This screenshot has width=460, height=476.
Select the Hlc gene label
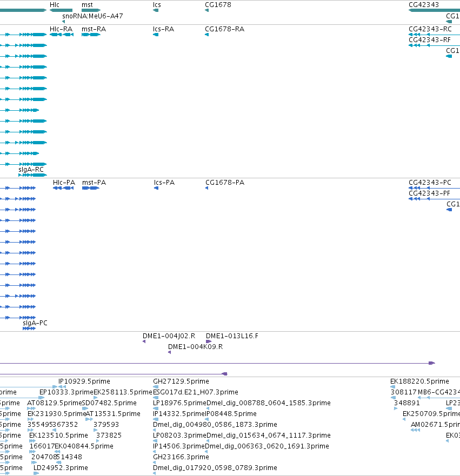(55, 5)
